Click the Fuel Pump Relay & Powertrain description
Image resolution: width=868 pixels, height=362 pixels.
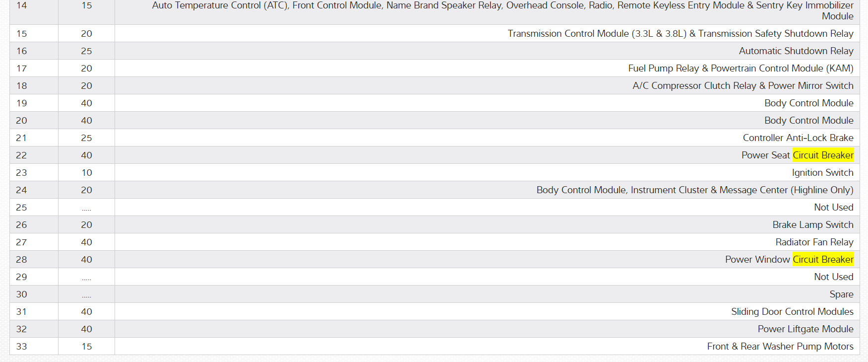[740, 68]
